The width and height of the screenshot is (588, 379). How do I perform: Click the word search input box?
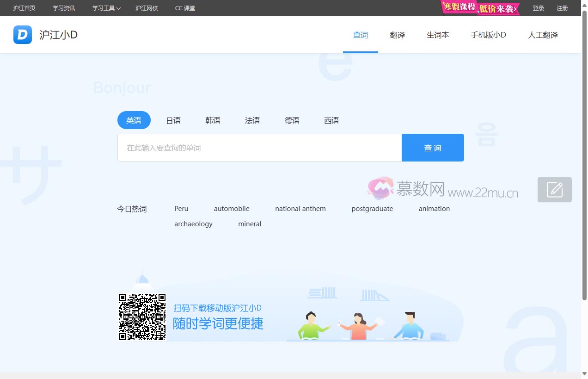(x=259, y=148)
